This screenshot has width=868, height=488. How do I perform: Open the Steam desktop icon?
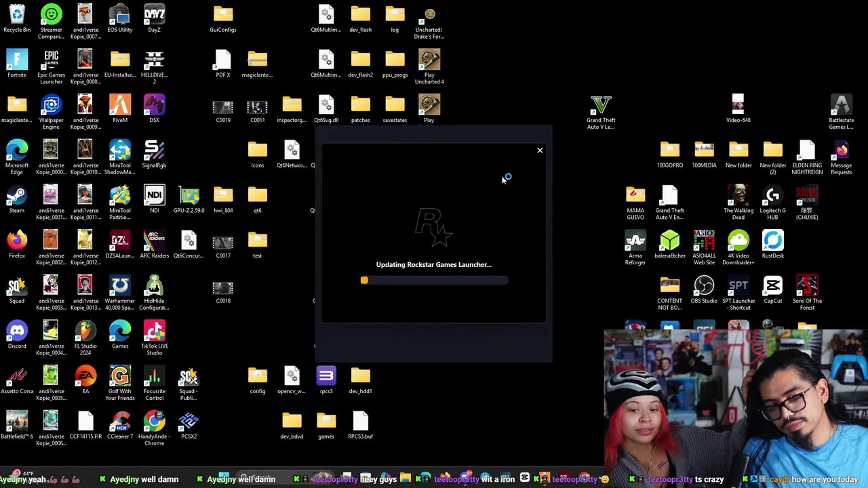[17, 199]
